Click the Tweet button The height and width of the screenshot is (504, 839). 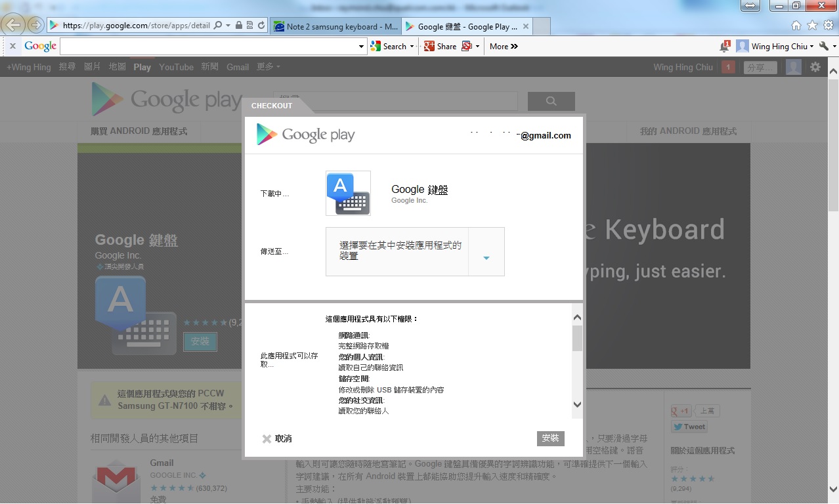(x=689, y=427)
